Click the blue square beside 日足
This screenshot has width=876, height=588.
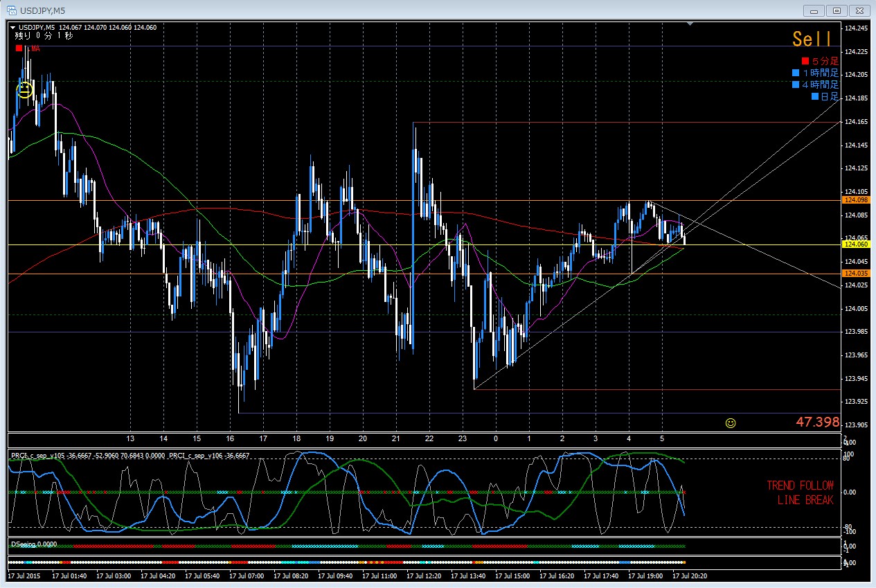(814, 96)
